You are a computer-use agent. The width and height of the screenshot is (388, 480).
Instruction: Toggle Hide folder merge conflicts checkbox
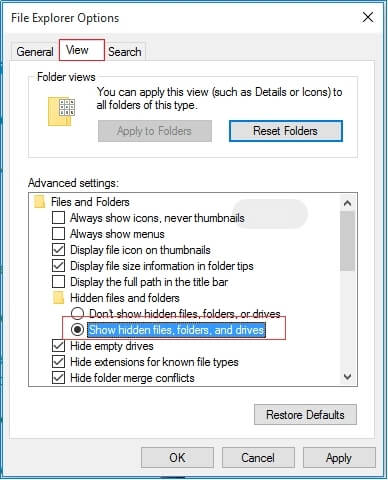coord(58,378)
